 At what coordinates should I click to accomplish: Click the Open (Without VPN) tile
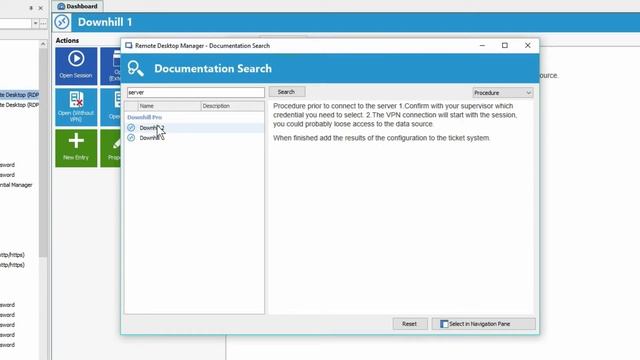click(x=76, y=107)
